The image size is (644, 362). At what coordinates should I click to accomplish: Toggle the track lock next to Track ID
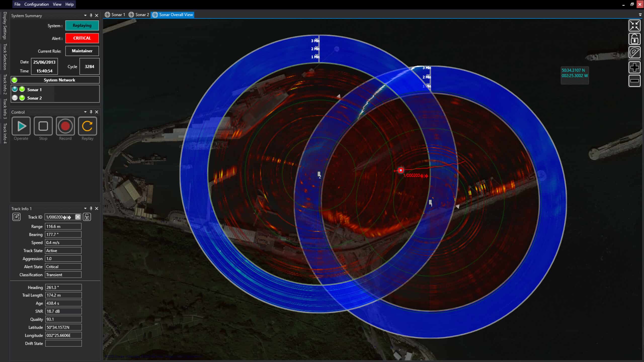87,217
